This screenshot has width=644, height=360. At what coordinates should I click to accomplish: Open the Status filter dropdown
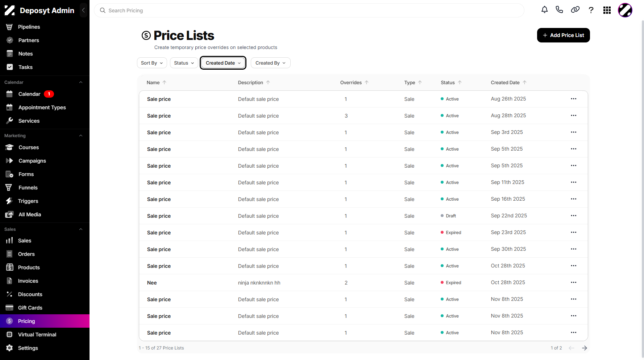click(184, 63)
